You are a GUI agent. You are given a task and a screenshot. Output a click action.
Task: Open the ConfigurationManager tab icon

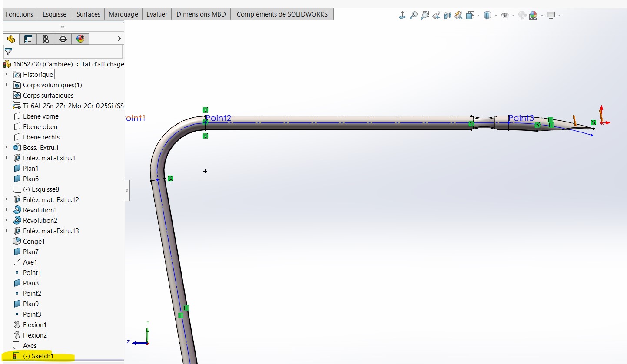click(46, 39)
